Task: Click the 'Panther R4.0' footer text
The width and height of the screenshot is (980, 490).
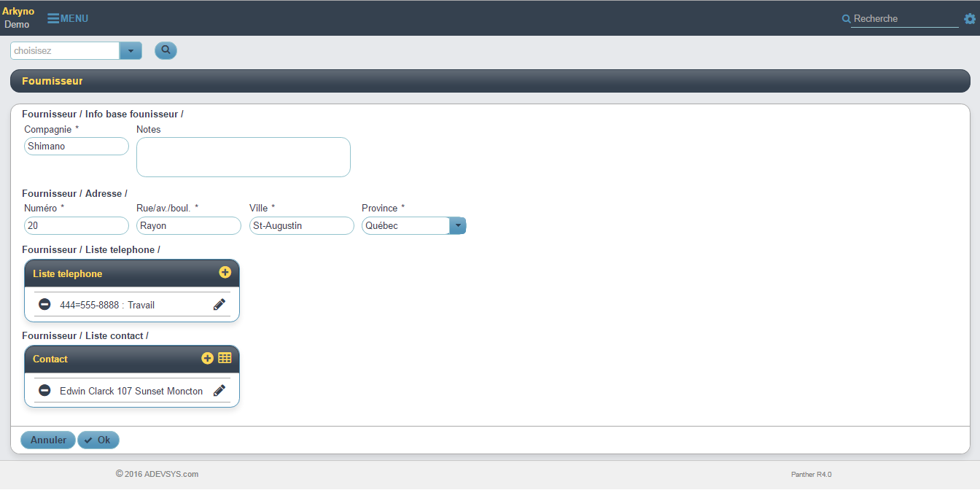Action: 811,475
